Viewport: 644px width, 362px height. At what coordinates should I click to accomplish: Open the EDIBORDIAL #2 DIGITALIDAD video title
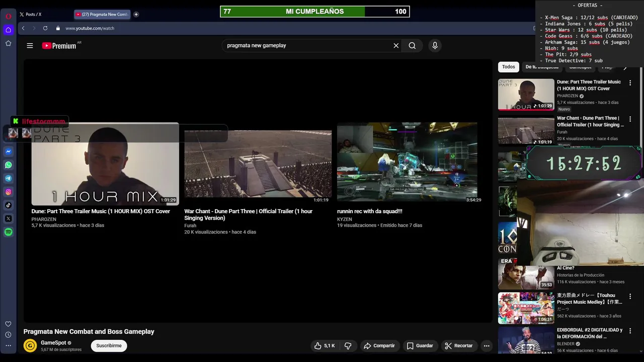pos(590,333)
